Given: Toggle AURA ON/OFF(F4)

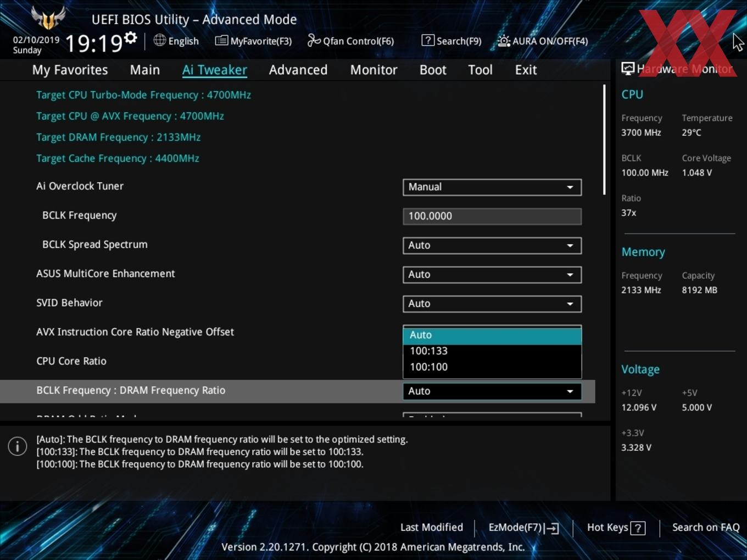Looking at the screenshot, I should click(x=543, y=41).
